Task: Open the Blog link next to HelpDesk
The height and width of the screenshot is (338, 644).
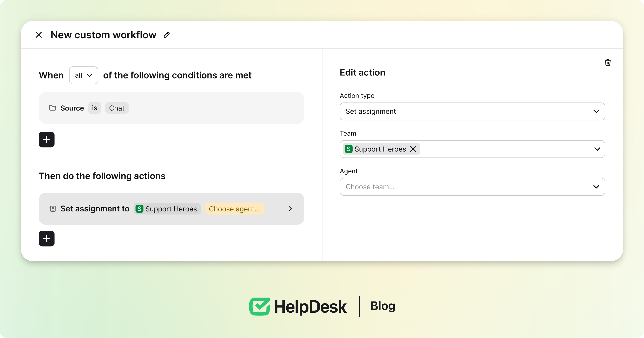Action: [x=383, y=306]
